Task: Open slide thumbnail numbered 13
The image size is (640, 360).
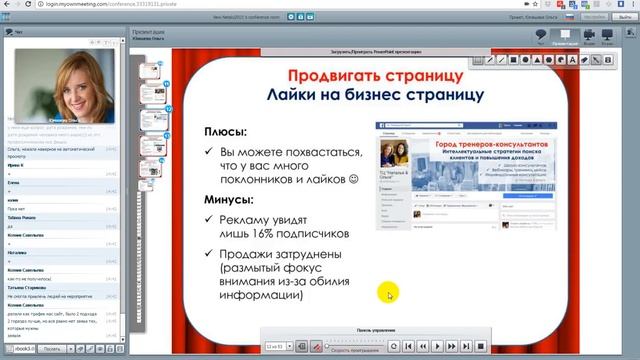Action: [153, 146]
